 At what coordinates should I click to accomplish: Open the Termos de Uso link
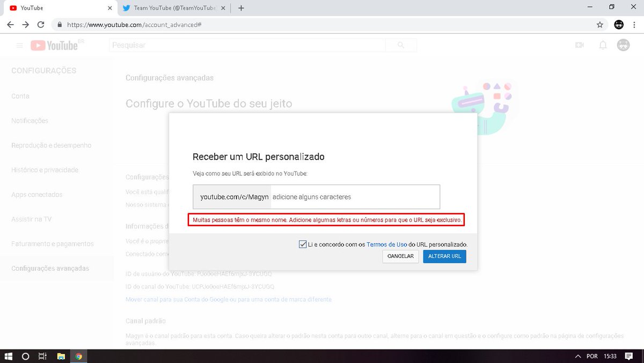coord(386,245)
